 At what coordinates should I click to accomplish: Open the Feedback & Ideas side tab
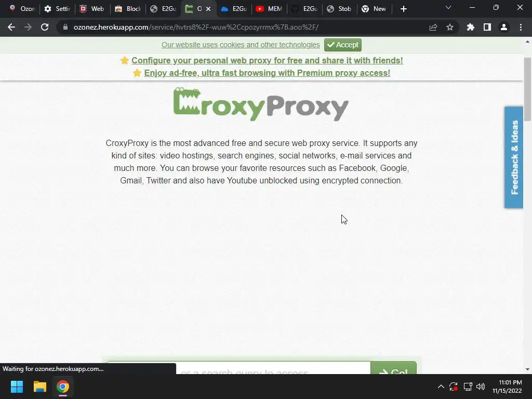pos(514,157)
